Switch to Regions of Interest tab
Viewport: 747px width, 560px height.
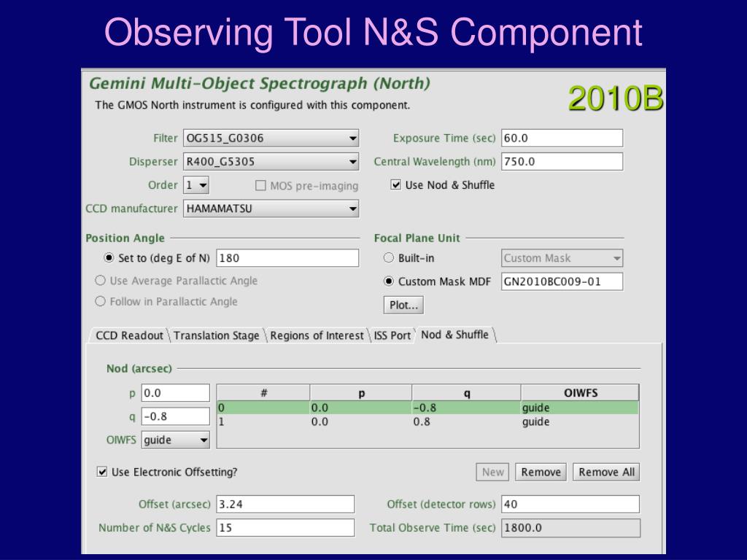[x=317, y=335]
